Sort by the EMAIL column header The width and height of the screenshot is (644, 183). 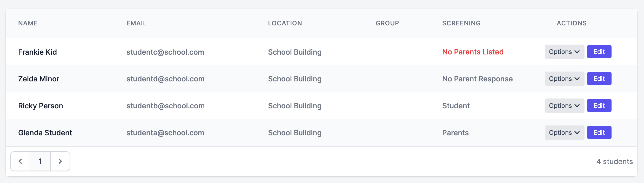[x=137, y=23]
